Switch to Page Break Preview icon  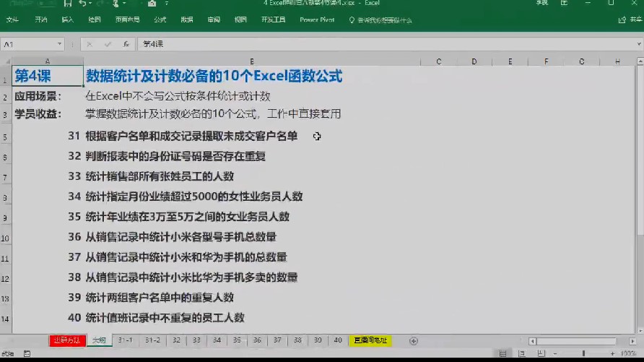coord(541,353)
